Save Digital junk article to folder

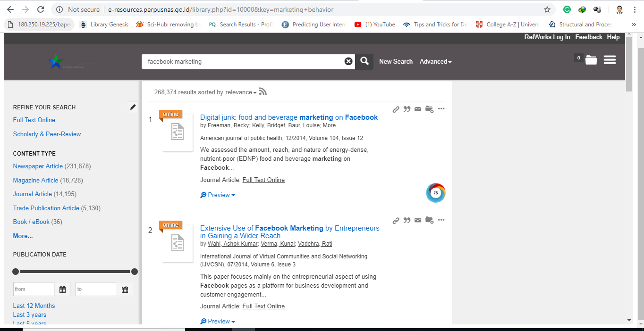(429, 109)
